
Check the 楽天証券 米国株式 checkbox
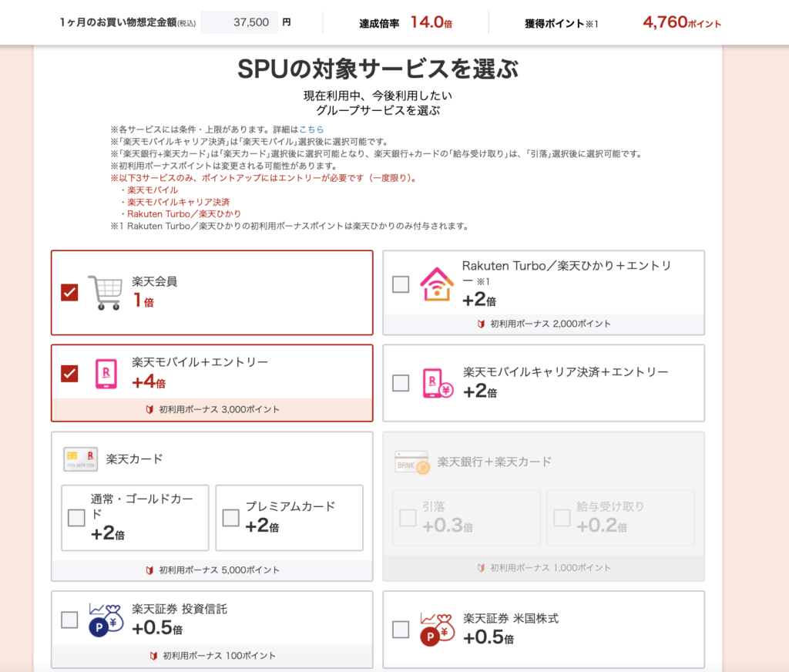pyautogui.click(x=401, y=629)
